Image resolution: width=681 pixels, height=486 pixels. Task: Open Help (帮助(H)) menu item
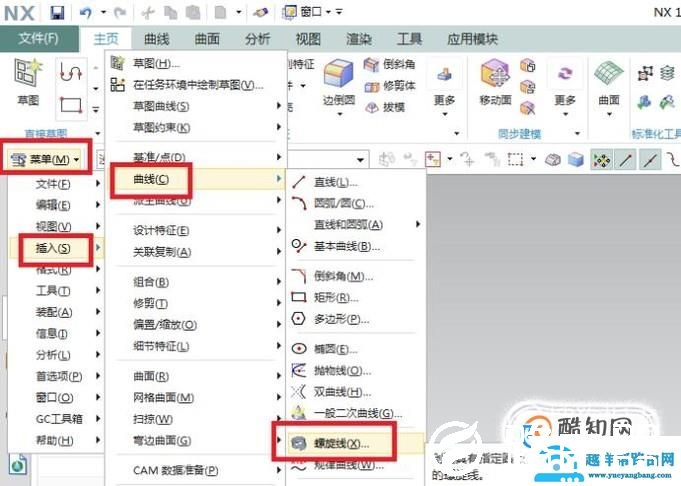[55, 440]
